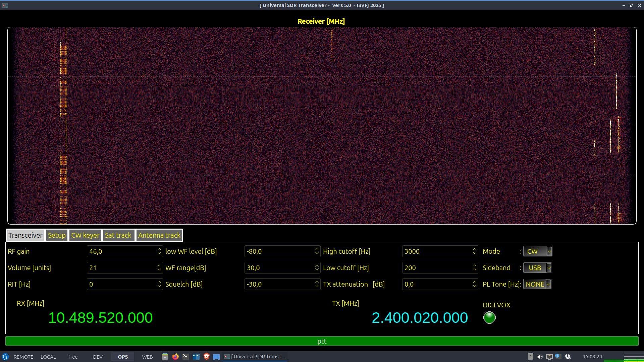Click the wired network tray icon
The height and width of the screenshot is (362, 644).
click(549, 357)
